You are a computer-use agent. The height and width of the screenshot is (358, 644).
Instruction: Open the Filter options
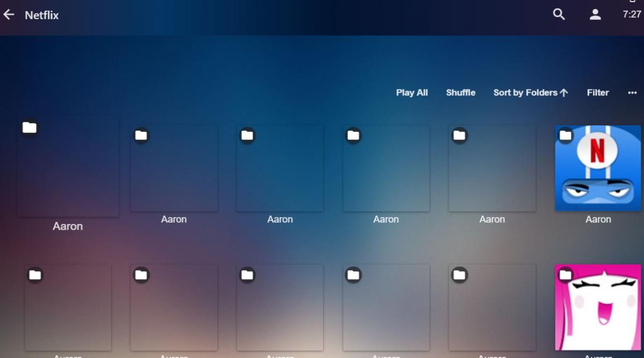tap(598, 93)
